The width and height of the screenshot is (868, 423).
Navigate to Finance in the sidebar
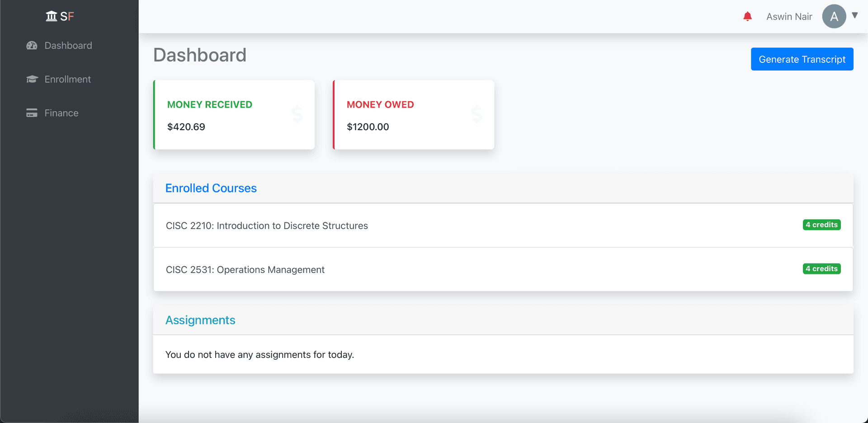coord(61,113)
